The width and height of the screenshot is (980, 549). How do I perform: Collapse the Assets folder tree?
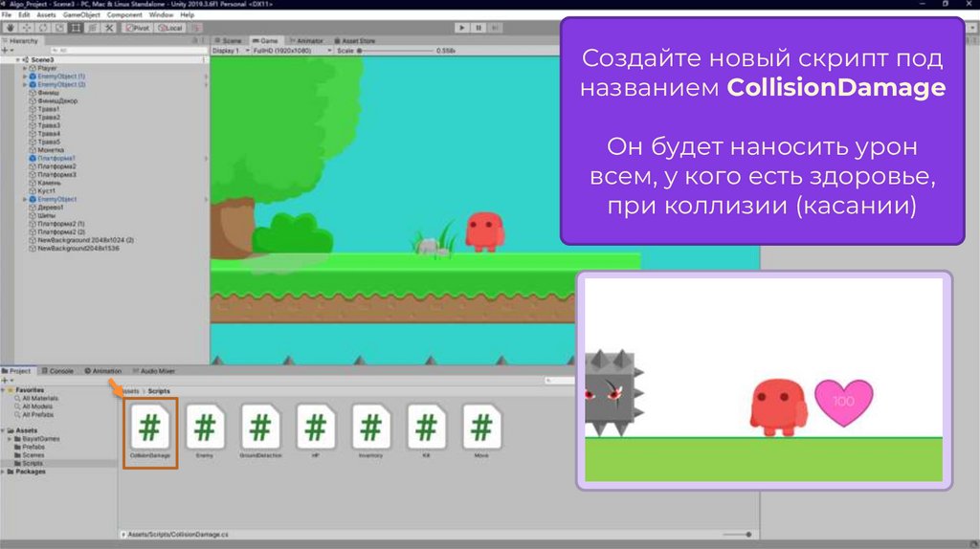(3, 431)
